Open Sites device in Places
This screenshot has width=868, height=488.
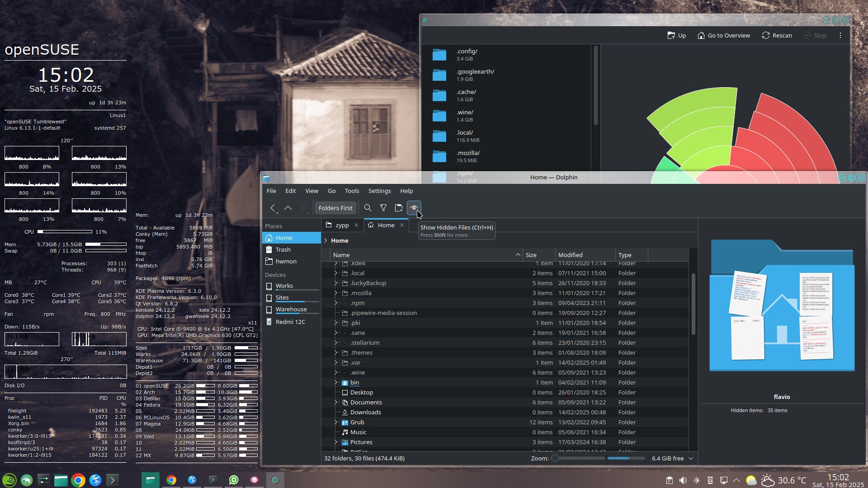pyautogui.click(x=292, y=298)
